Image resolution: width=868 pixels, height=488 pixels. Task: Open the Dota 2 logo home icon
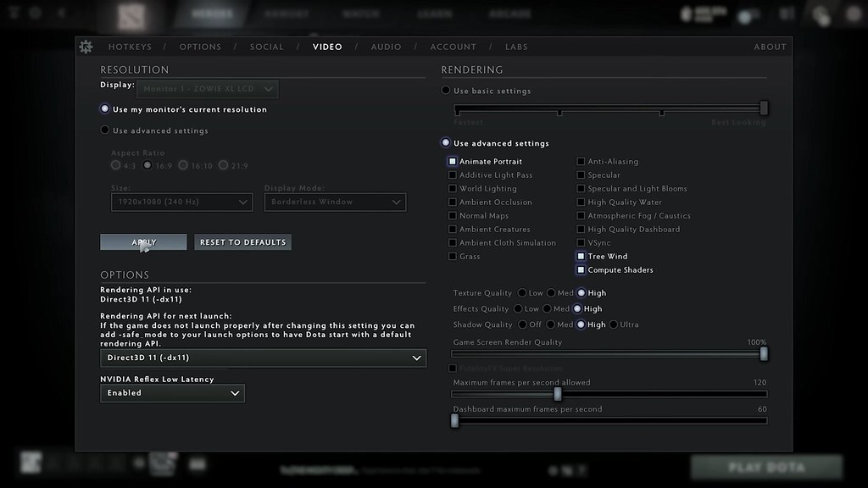pos(131,14)
